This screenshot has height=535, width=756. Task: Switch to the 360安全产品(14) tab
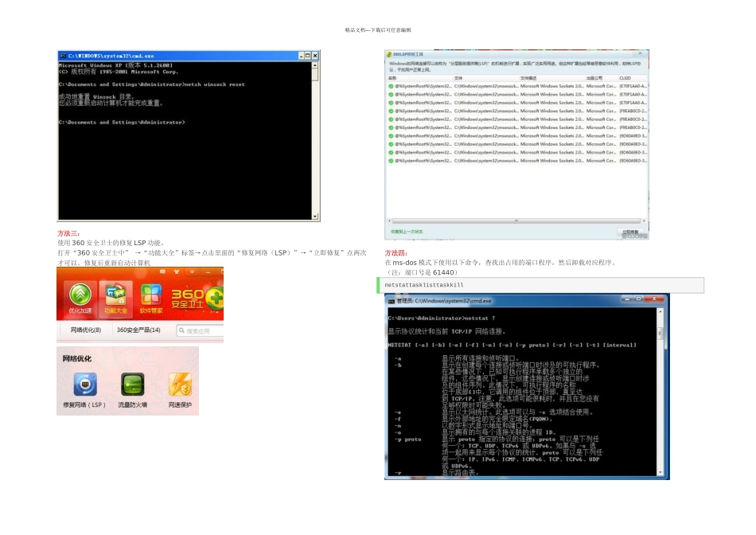[x=138, y=330]
